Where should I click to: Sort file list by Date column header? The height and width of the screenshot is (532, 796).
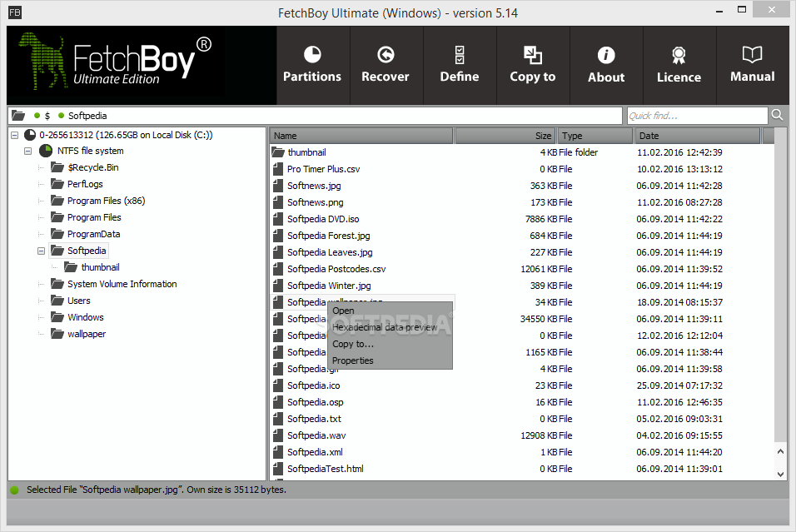tap(698, 136)
